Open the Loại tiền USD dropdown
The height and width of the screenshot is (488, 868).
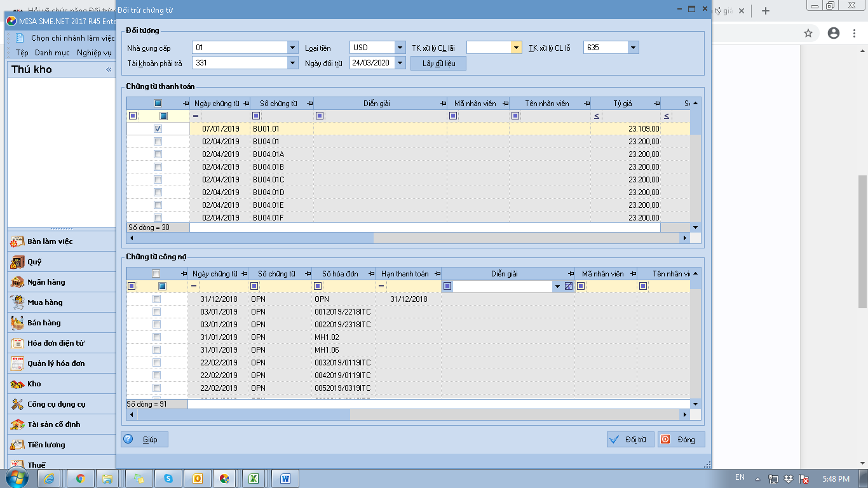[400, 48]
